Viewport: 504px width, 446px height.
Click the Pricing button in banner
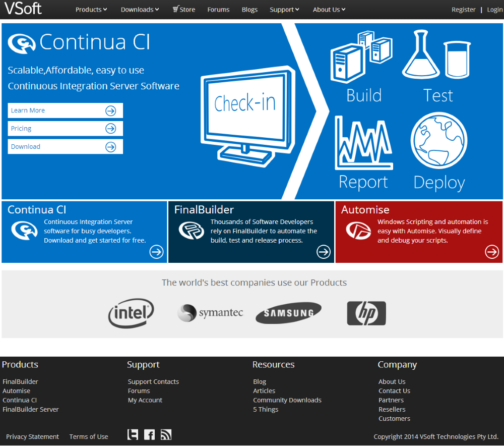(x=65, y=129)
